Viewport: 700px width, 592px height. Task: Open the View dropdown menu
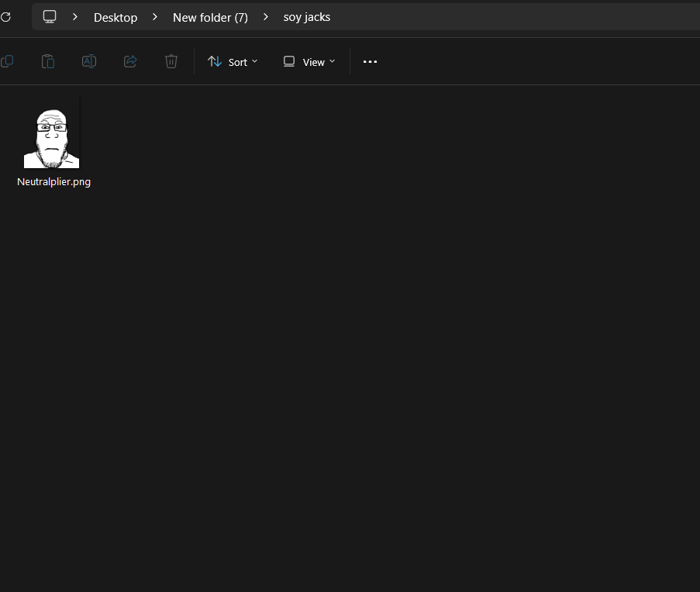(309, 62)
